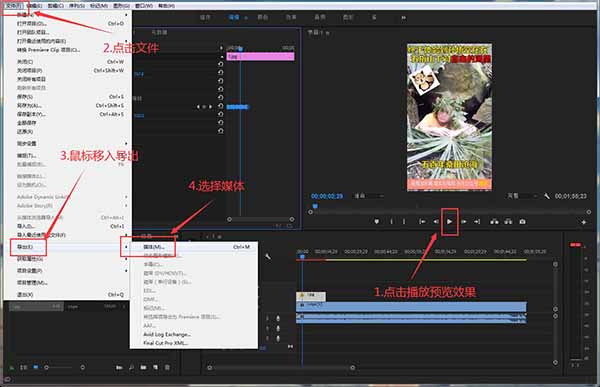Click the Go to In point icon
Screen dimensions: 600x387
(x=422, y=222)
